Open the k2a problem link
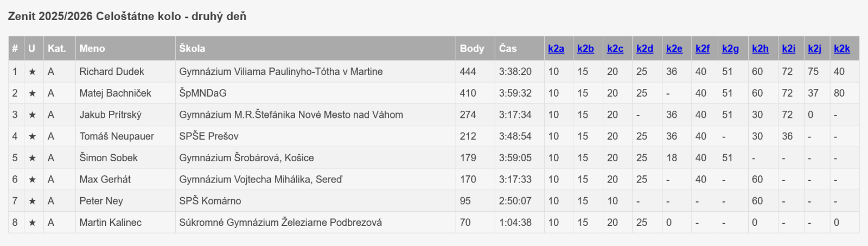868x246 pixels. [x=556, y=49]
